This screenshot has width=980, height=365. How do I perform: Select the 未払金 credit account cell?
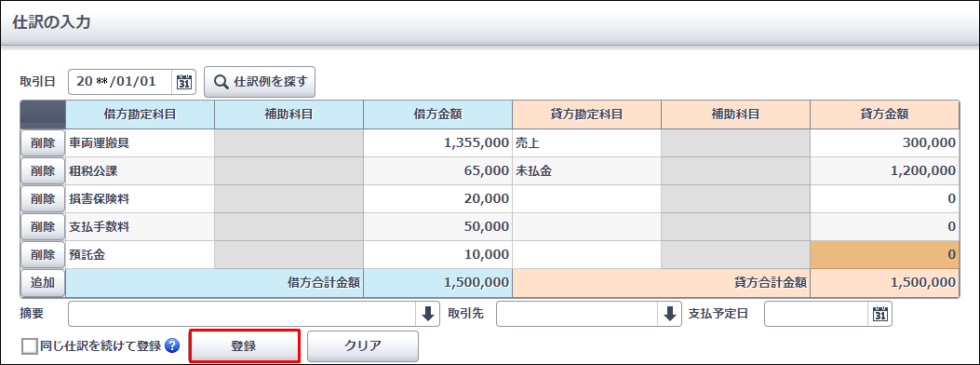(x=586, y=170)
